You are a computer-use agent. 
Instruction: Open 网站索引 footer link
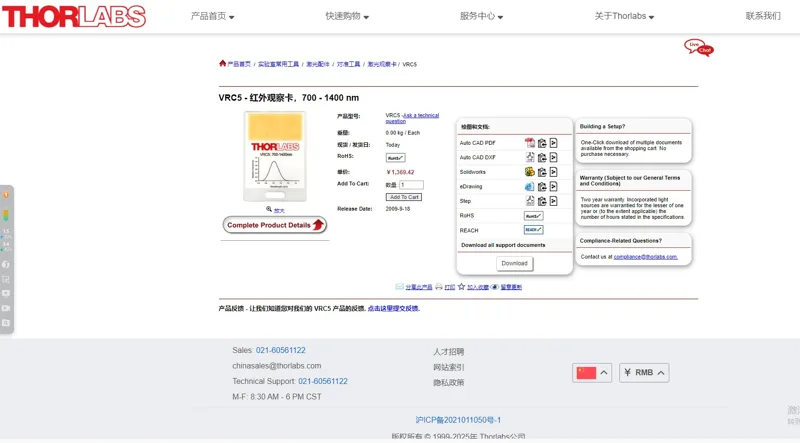[448, 367]
